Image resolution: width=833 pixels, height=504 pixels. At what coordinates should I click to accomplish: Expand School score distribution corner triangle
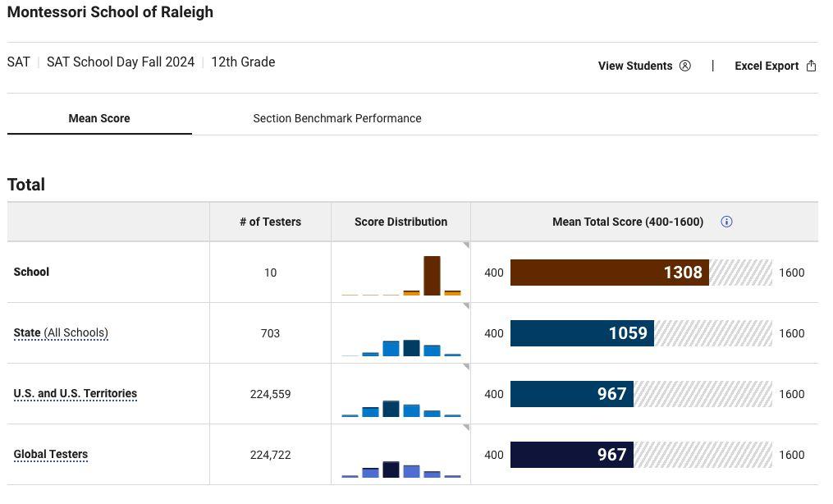(x=466, y=245)
